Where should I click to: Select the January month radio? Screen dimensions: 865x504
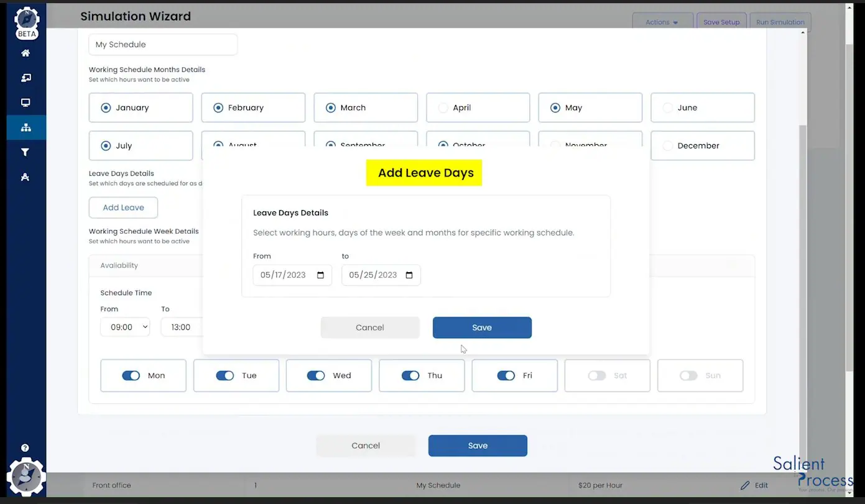pyautogui.click(x=106, y=108)
